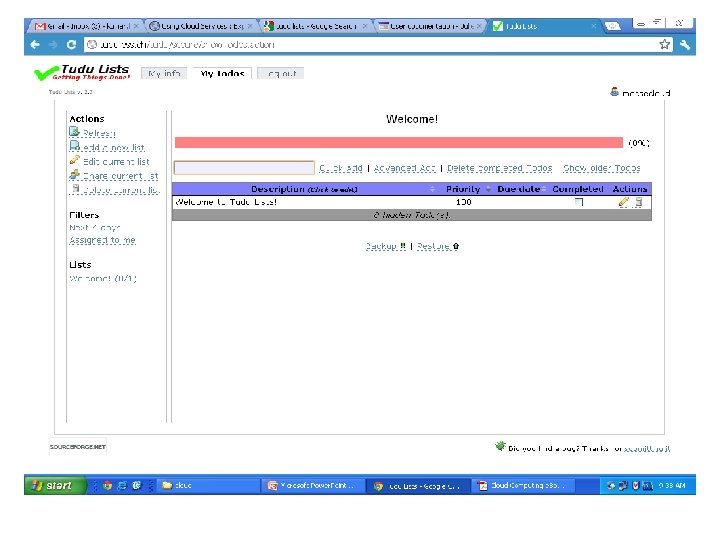This screenshot has width=720, height=540.
Task: Click the Delete current list link
Action: click(x=121, y=190)
